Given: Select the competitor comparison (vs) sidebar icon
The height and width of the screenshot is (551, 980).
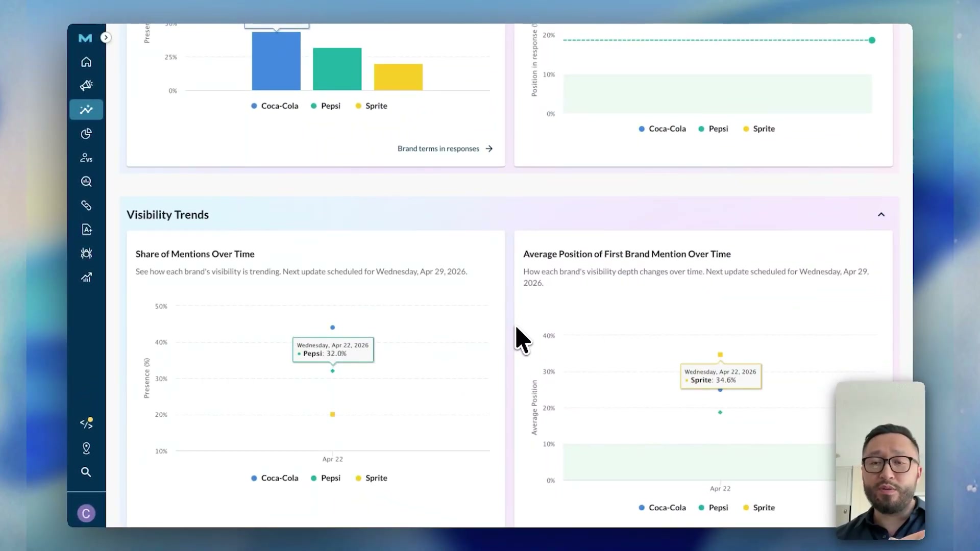Looking at the screenshot, I should pyautogui.click(x=86, y=158).
